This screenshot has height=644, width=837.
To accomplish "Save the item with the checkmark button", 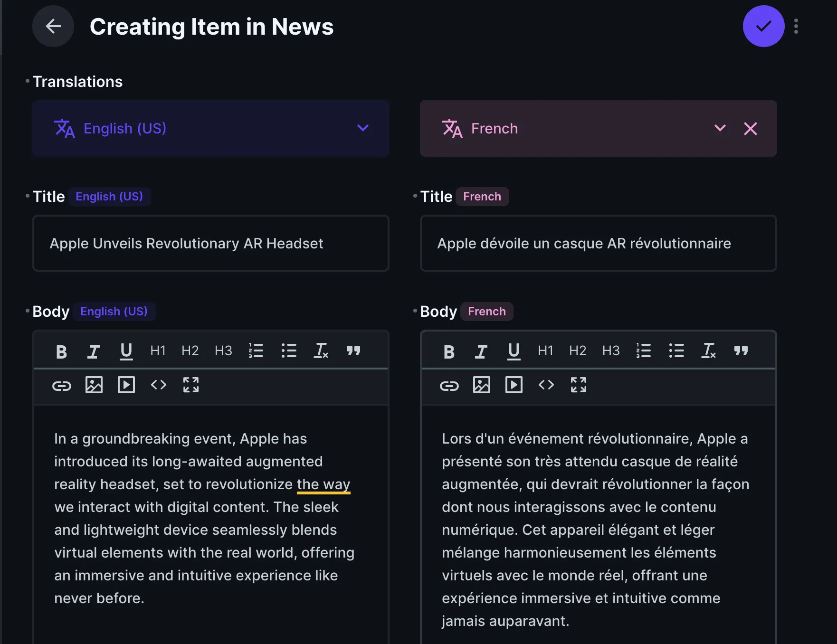I will pyautogui.click(x=763, y=26).
